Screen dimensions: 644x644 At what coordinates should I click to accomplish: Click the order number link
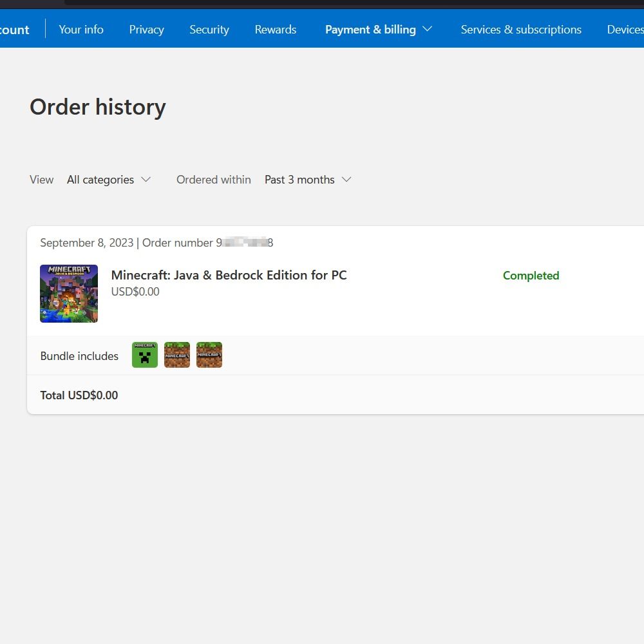tap(243, 243)
